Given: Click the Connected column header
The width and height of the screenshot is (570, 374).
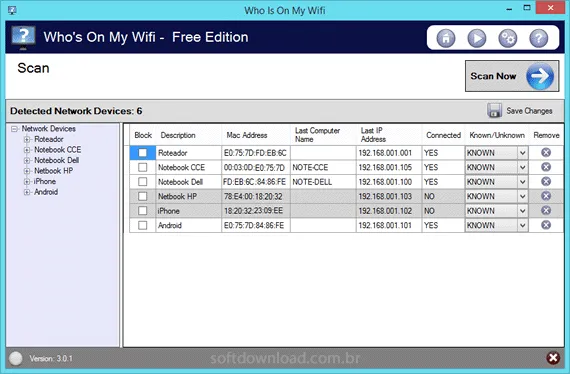Looking at the screenshot, I should (x=443, y=135).
